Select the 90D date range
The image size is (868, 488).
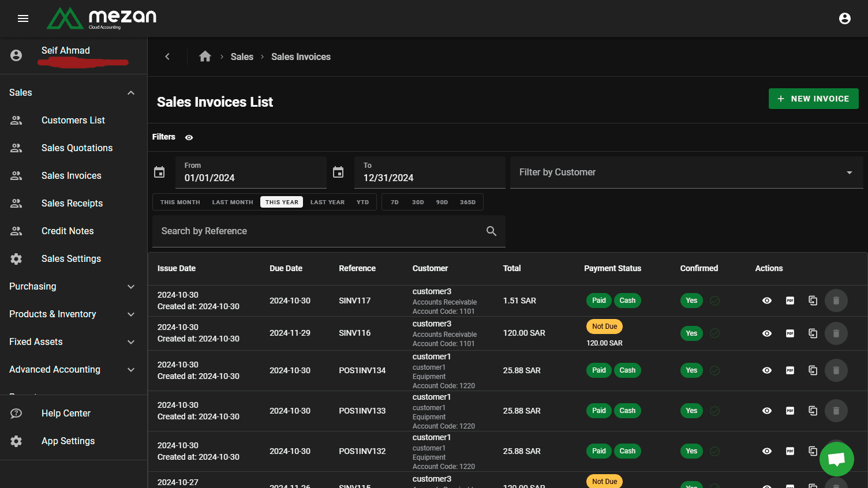[x=442, y=202]
